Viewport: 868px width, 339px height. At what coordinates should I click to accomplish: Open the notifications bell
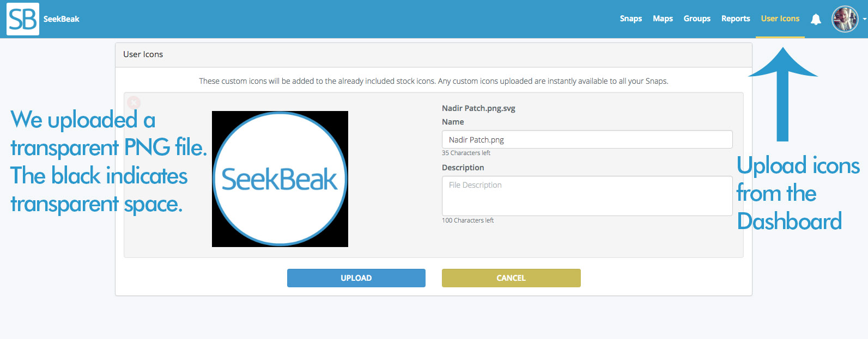click(x=816, y=20)
